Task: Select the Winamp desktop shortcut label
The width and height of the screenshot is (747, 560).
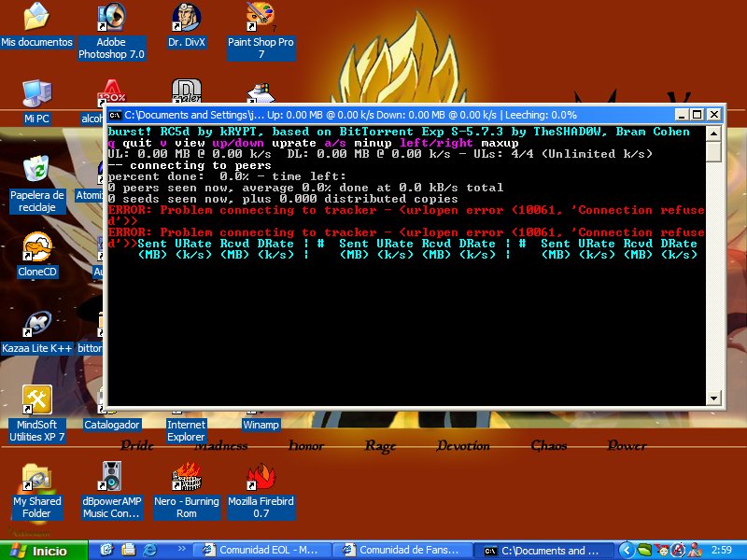Action: click(x=261, y=425)
